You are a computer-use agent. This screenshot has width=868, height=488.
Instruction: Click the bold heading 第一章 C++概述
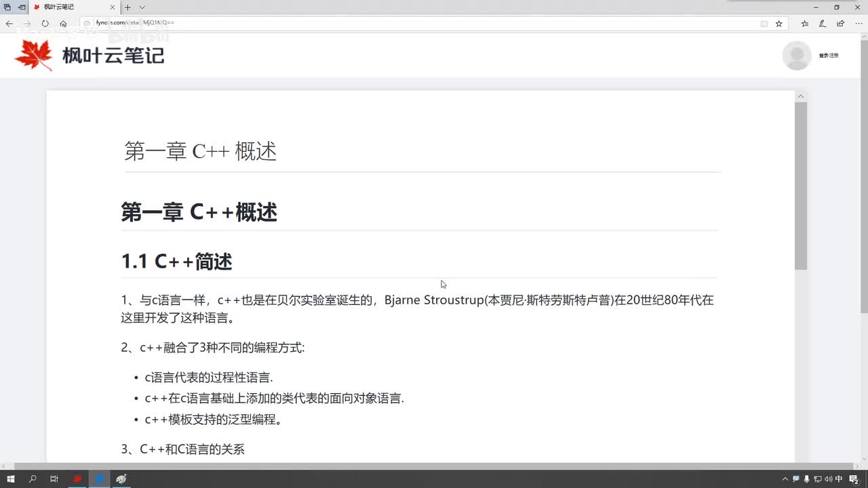[199, 212]
